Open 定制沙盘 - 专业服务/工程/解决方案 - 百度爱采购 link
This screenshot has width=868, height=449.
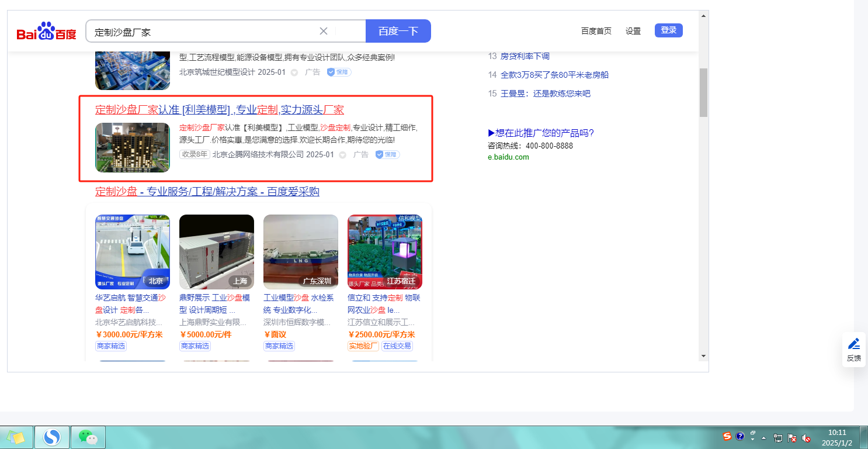click(207, 192)
